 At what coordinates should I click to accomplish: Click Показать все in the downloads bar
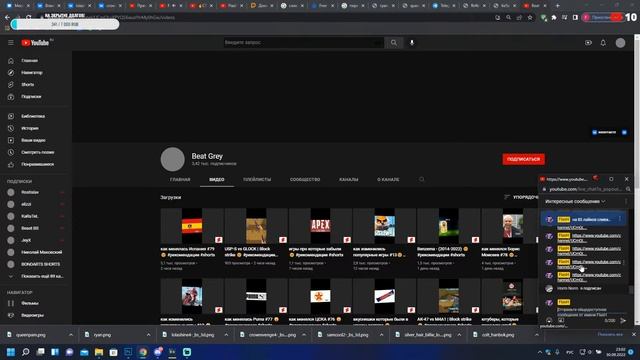coord(610,335)
